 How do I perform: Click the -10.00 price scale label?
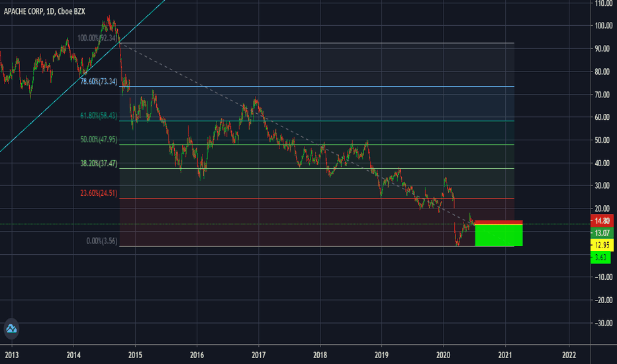click(604, 277)
